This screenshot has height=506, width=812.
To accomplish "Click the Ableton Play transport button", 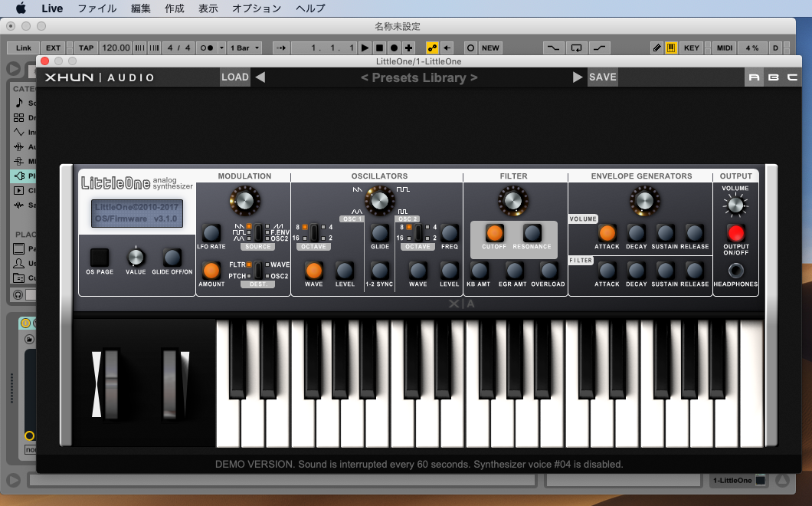I will click(x=365, y=48).
